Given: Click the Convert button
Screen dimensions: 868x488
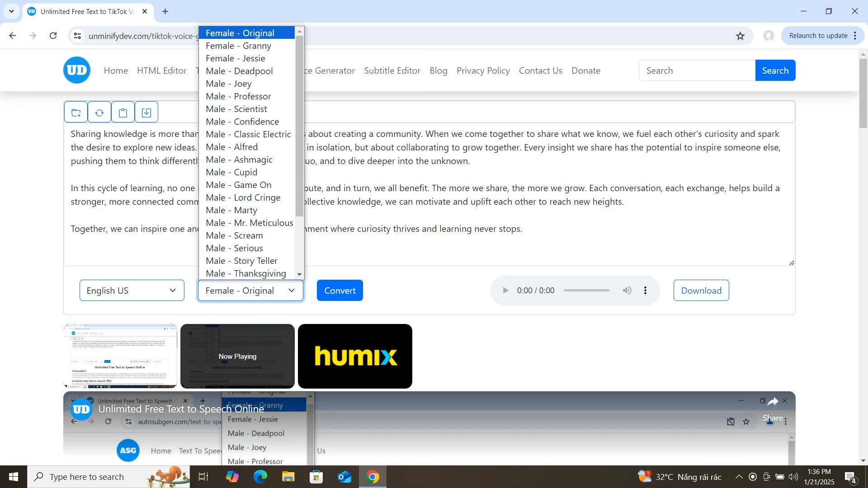Looking at the screenshot, I should [x=340, y=291].
